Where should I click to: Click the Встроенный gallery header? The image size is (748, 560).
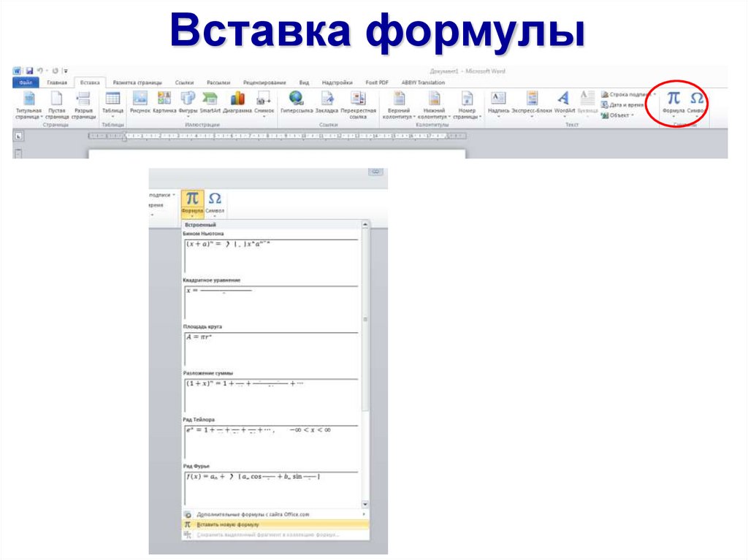pos(272,225)
